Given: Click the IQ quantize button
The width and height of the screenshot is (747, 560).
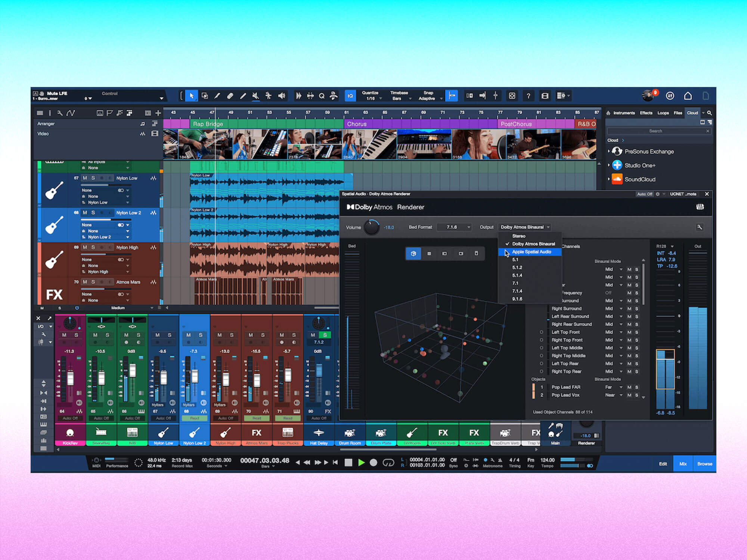Looking at the screenshot, I should 350,96.
